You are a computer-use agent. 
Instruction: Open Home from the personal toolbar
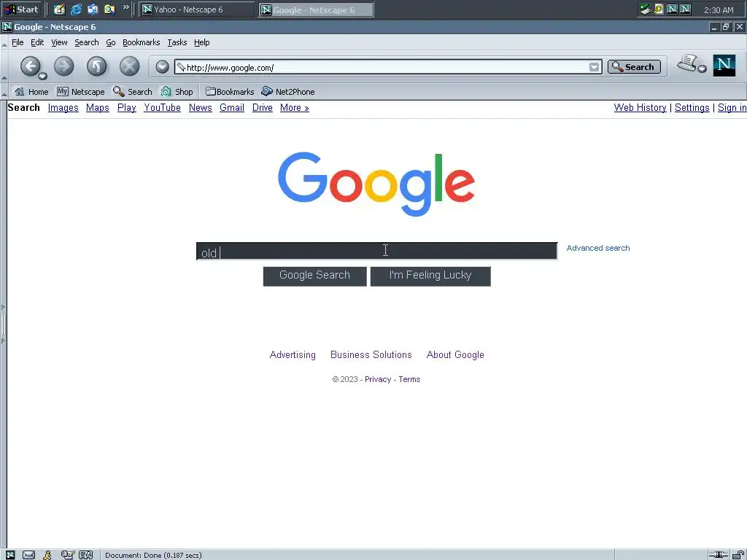pos(31,91)
